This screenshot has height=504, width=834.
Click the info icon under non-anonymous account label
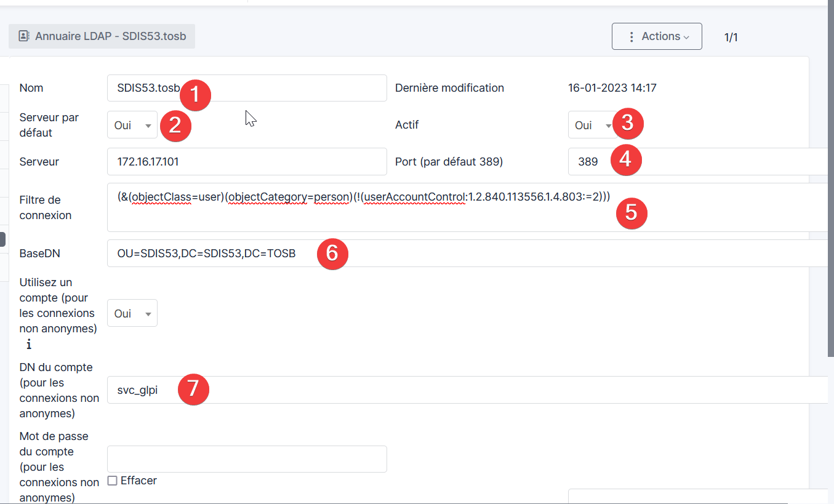coord(29,345)
